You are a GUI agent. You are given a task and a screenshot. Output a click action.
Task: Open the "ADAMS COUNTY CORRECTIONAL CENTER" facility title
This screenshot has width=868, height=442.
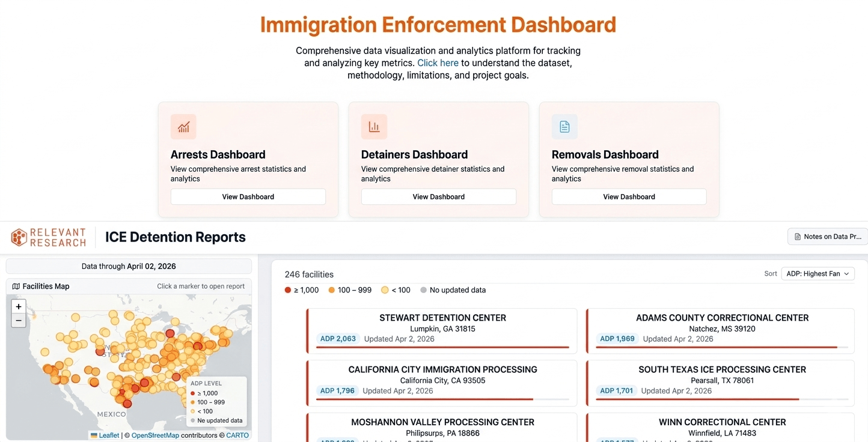pos(723,318)
